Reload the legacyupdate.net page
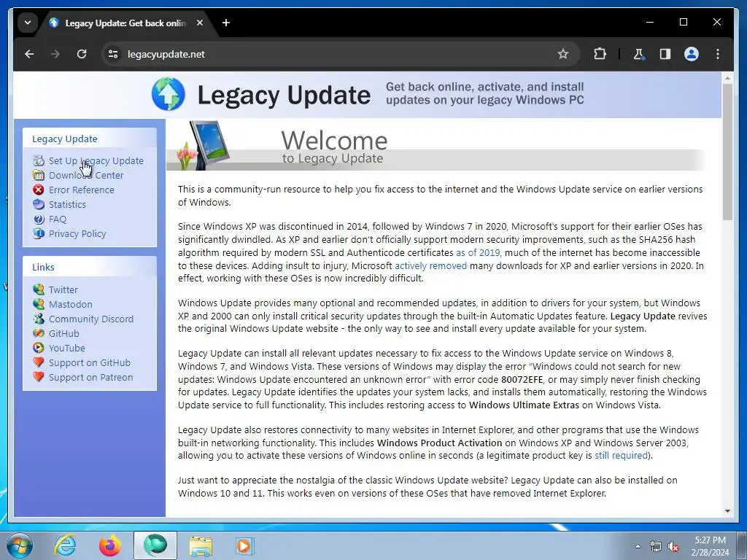The width and height of the screenshot is (747, 560). point(82,54)
